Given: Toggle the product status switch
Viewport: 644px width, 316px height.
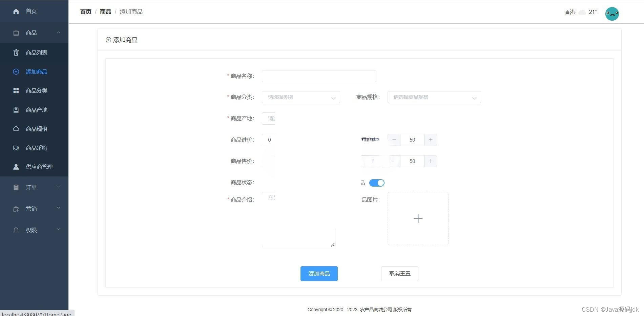Looking at the screenshot, I should 377,183.
